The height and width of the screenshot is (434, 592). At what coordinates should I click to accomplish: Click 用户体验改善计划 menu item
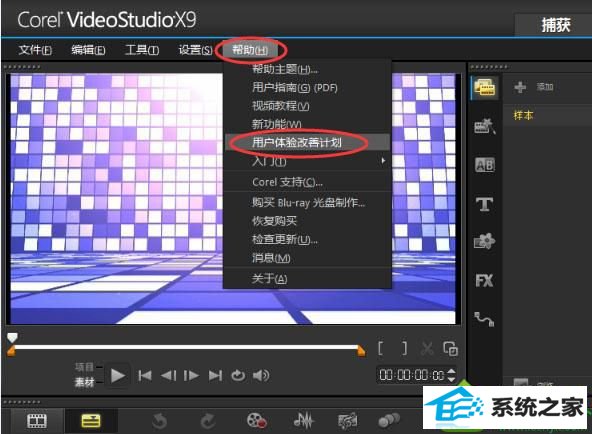tap(307, 142)
